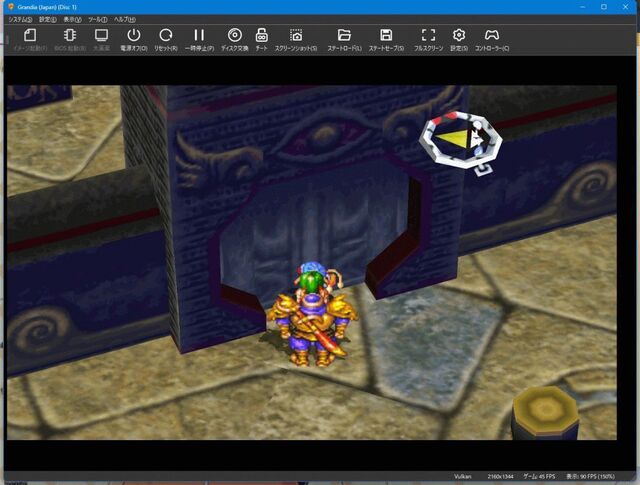Click the 2160x1344 resolution status text
Image resolution: width=640 pixels, height=485 pixels.
pyautogui.click(x=500, y=476)
